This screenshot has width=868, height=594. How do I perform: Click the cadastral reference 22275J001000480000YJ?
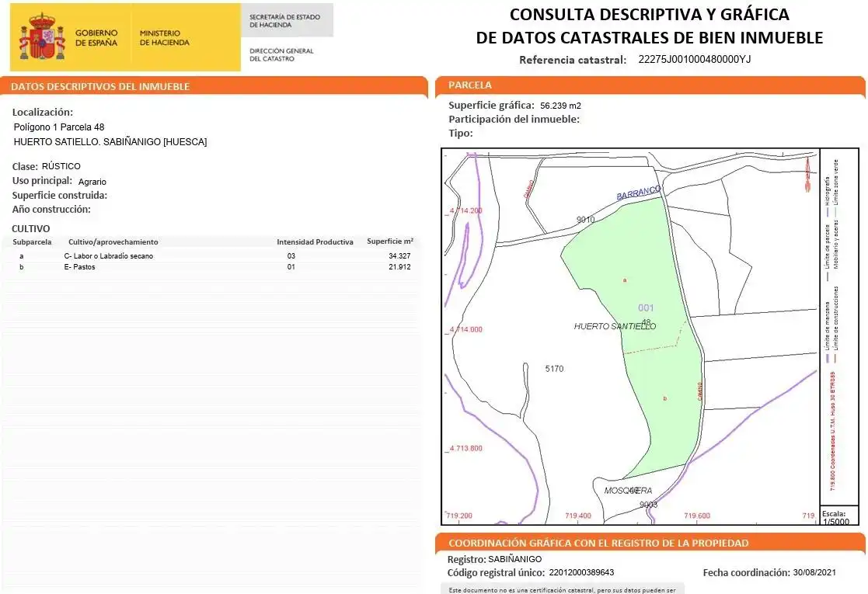point(694,59)
